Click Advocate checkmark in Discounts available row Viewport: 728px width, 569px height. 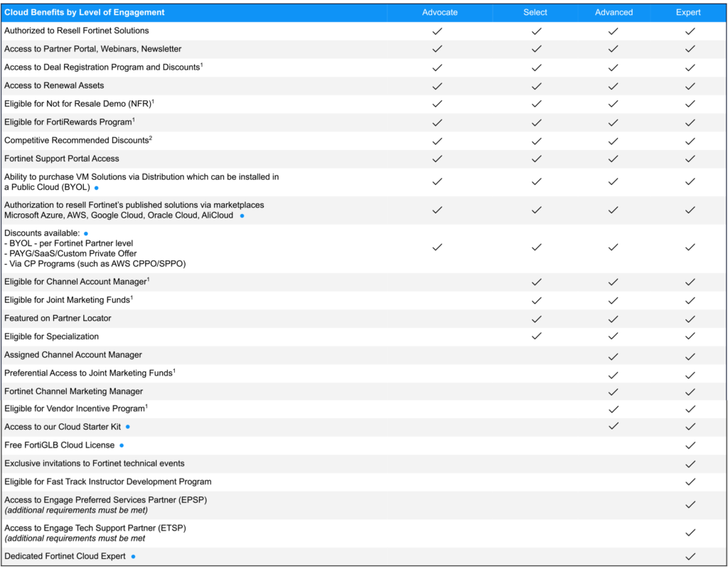(x=437, y=247)
